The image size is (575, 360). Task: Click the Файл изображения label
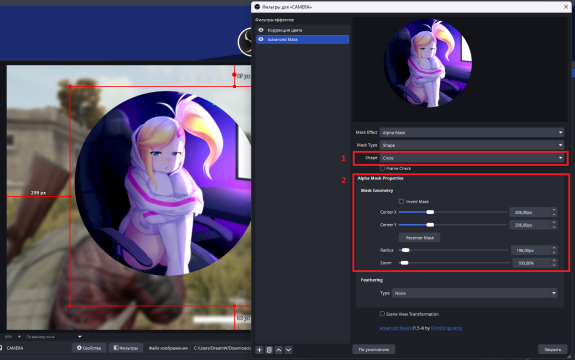pyautogui.click(x=168, y=348)
